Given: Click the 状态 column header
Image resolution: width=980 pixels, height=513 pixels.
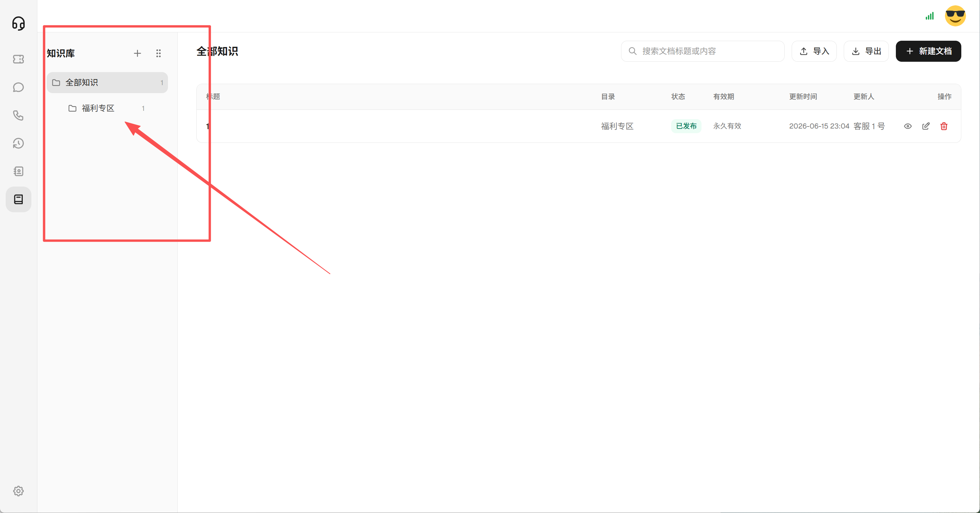Looking at the screenshot, I should point(678,96).
